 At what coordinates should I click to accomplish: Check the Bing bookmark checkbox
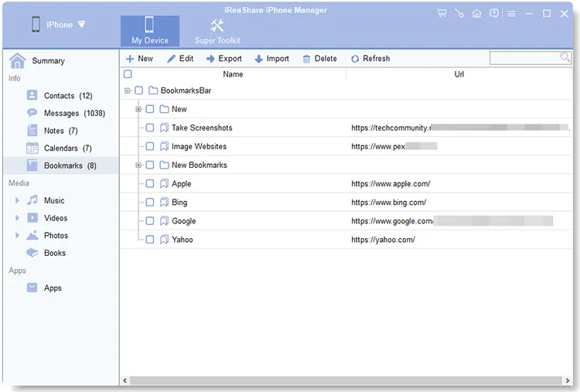tap(150, 202)
